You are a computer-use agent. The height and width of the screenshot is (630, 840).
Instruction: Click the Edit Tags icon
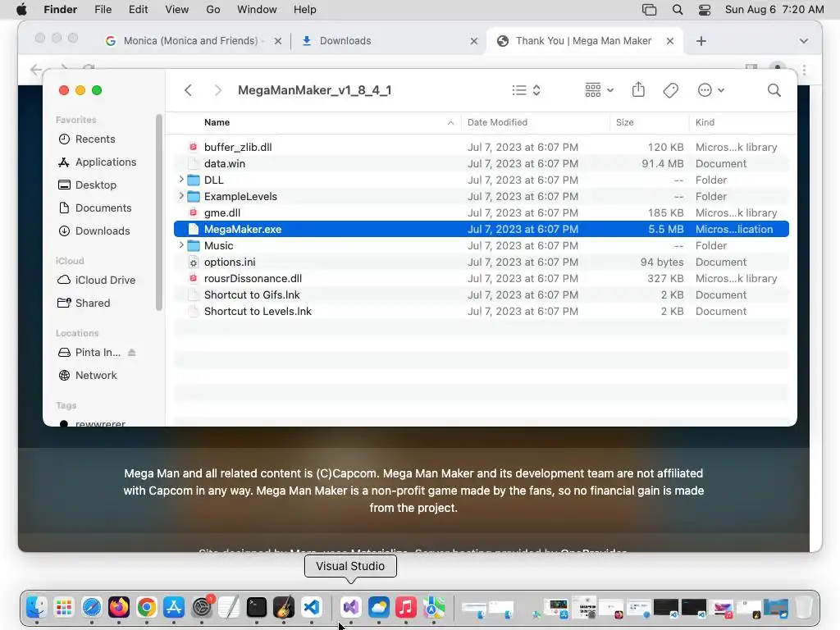point(670,90)
